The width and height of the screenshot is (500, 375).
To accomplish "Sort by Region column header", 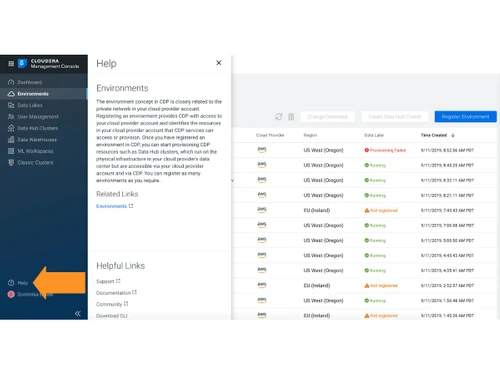I will point(310,135).
